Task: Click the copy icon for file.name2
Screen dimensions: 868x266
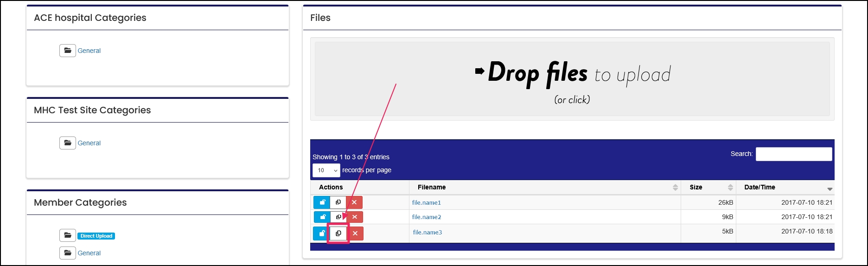Action: click(338, 217)
